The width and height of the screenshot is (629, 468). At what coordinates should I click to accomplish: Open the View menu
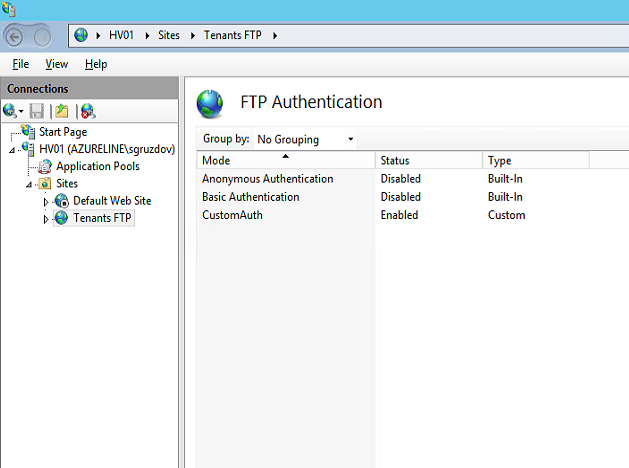pyautogui.click(x=57, y=64)
